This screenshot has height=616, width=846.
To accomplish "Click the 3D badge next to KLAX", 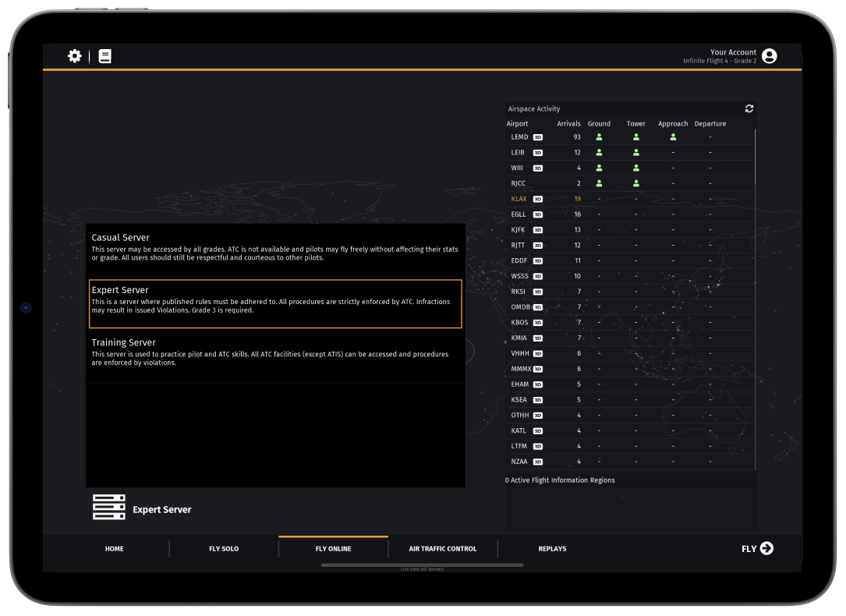I will [x=537, y=199].
